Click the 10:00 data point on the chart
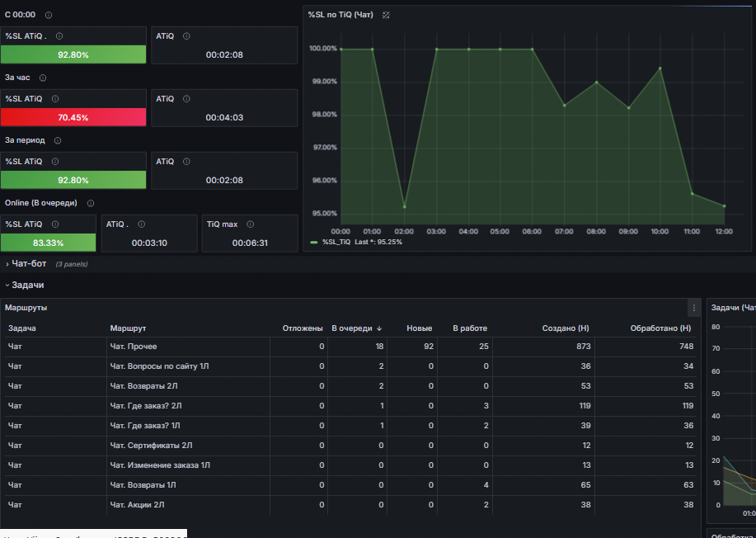756x538 pixels. [x=660, y=68]
